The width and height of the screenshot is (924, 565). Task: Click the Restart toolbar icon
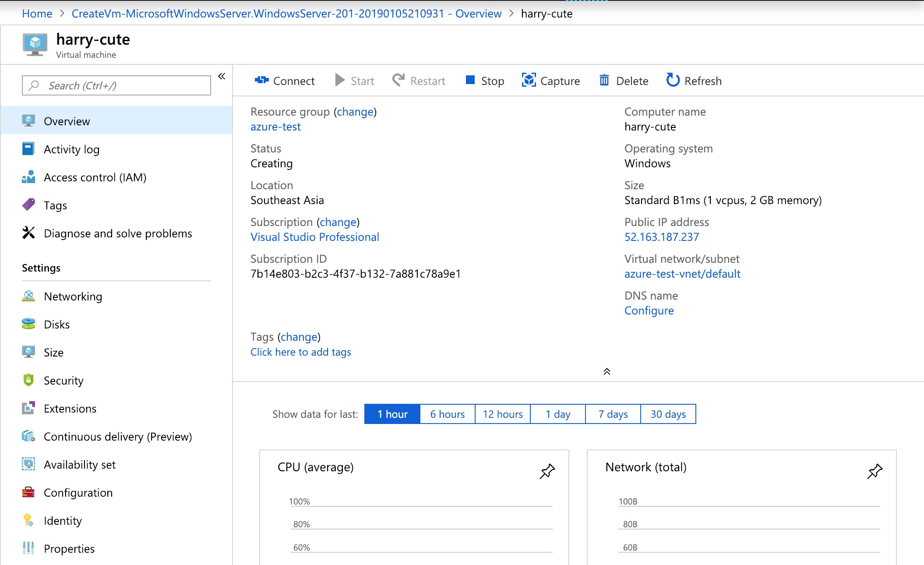[x=398, y=80]
